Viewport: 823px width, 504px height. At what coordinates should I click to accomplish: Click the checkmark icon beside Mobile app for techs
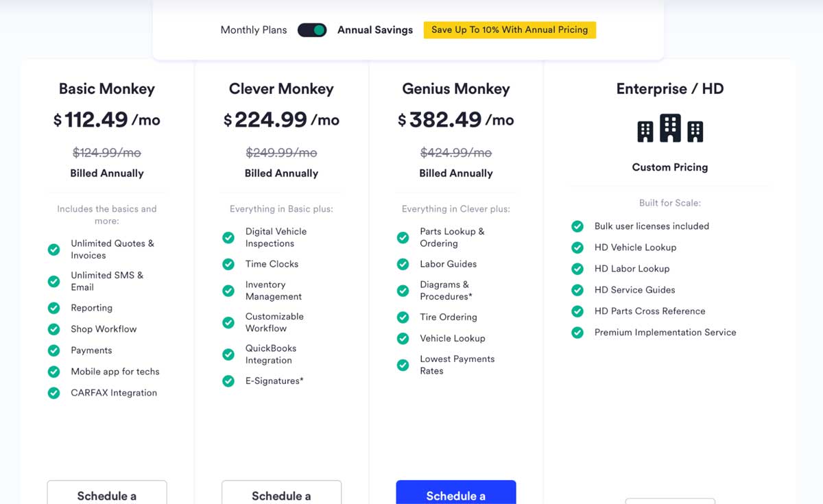tap(53, 372)
